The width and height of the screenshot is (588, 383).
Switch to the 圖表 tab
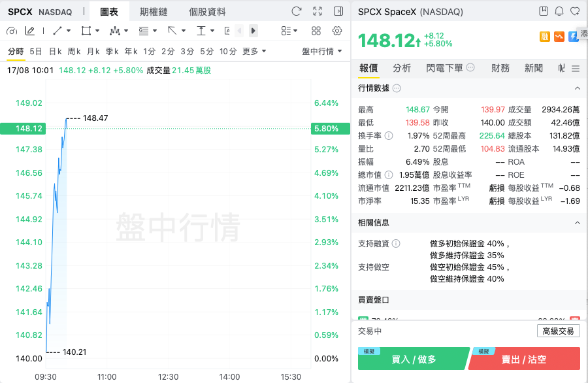tap(109, 12)
